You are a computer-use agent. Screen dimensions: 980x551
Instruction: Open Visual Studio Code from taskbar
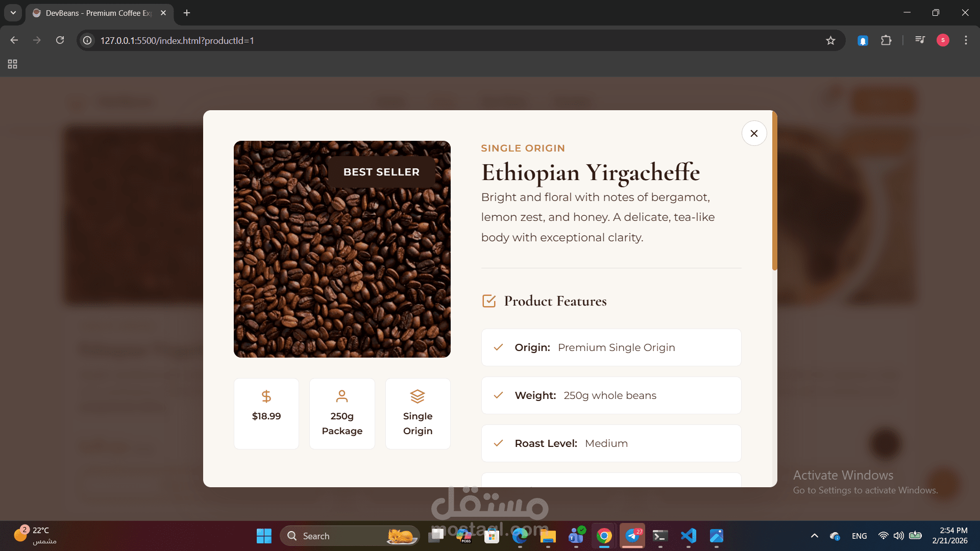pos(688,536)
